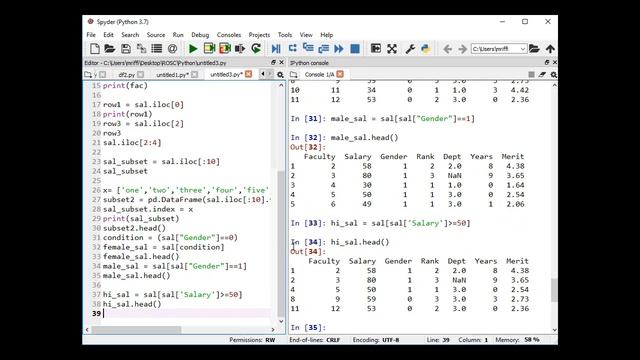Open the Projects menu
The width and height of the screenshot is (640, 360).
click(x=259, y=35)
